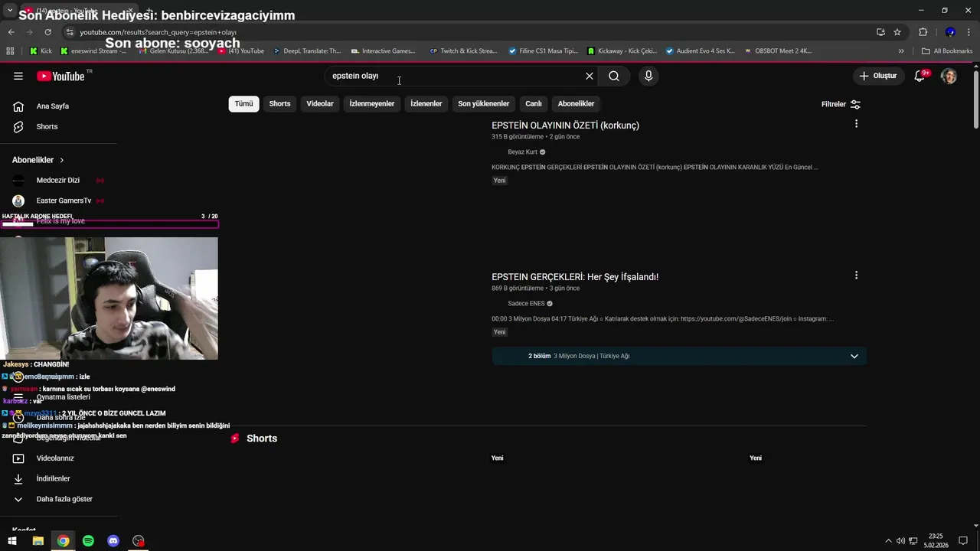Viewport: 980px width, 551px height.
Task: Select the Tümü filter chip
Action: tap(243, 103)
